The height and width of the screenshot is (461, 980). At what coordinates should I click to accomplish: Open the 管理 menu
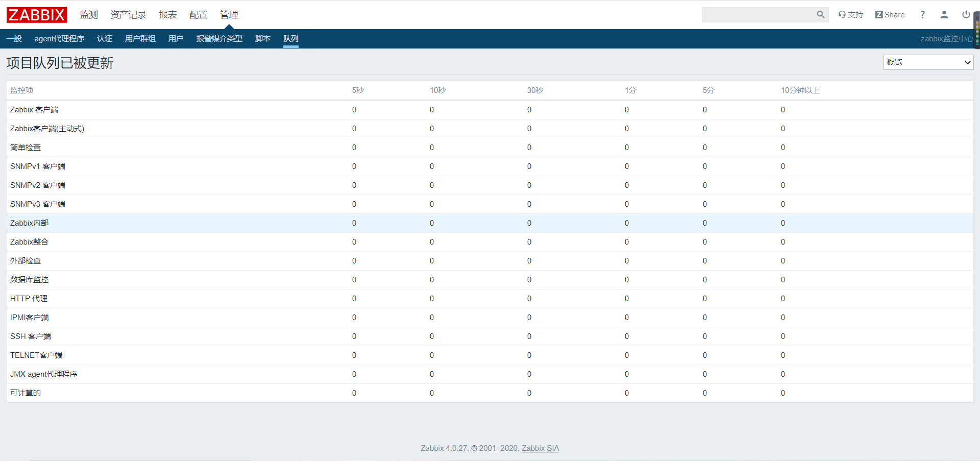[229, 15]
